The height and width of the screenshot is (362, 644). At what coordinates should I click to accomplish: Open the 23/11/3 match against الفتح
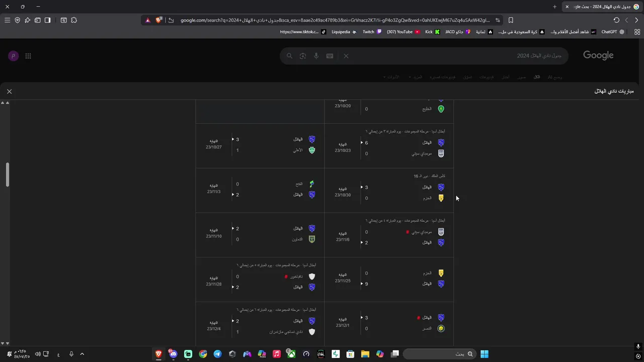pos(260,191)
